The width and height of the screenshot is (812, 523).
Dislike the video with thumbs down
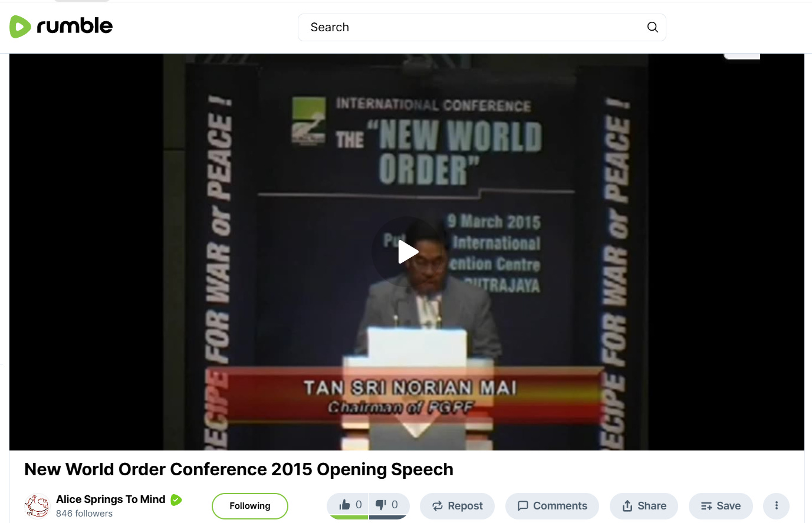[x=389, y=505]
